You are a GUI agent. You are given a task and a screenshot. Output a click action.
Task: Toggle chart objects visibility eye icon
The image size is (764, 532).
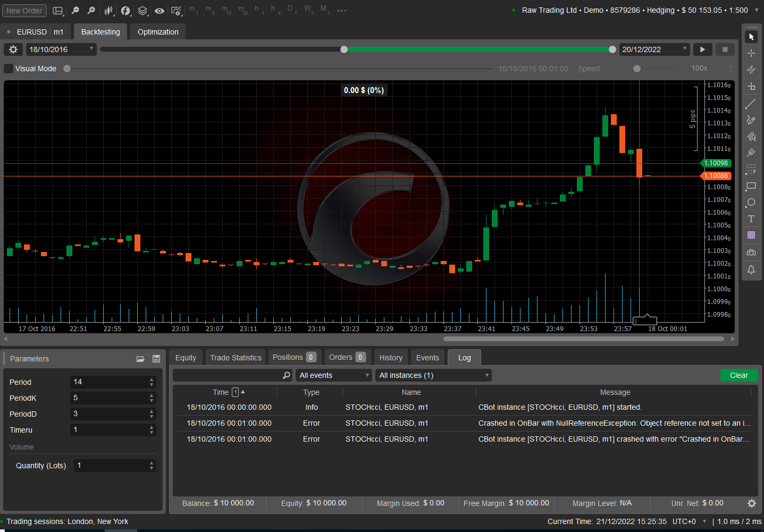tap(159, 11)
